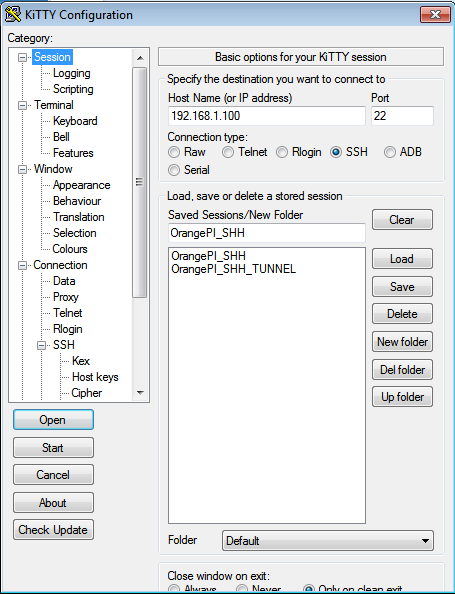Image resolution: width=455 pixels, height=594 pixels.
Task: Click the Host Name input field
Action: [267, 116]
